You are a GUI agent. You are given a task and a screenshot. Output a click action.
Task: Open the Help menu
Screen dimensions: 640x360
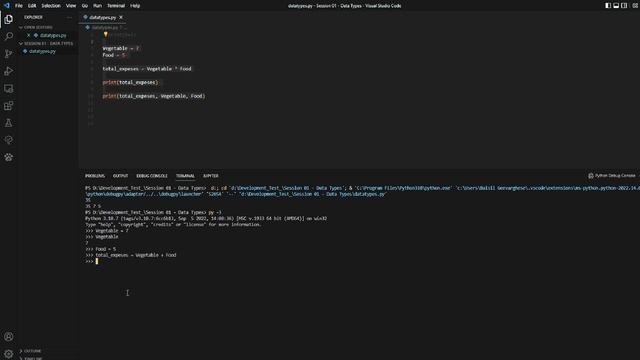pos(135,6)
